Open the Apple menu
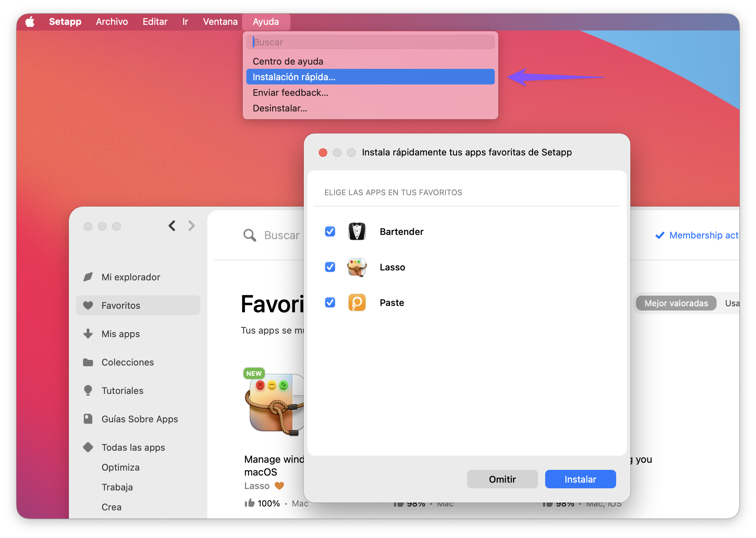Screen dimensions: 756x538 [30, 22]
